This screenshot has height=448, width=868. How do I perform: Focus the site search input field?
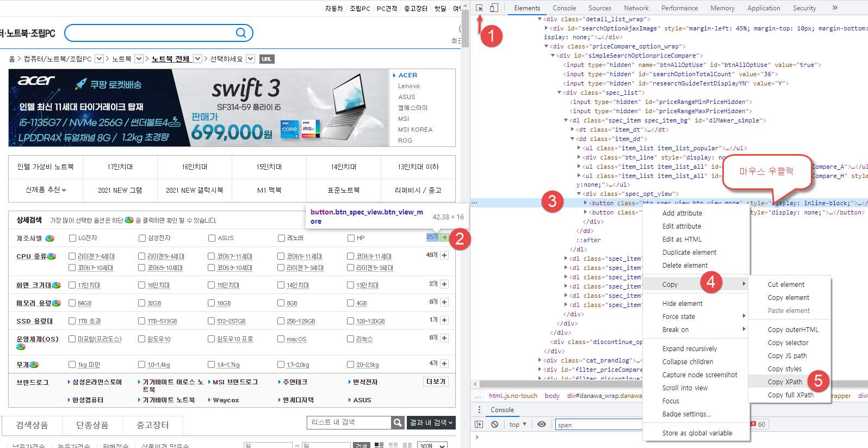coord(151,33)
